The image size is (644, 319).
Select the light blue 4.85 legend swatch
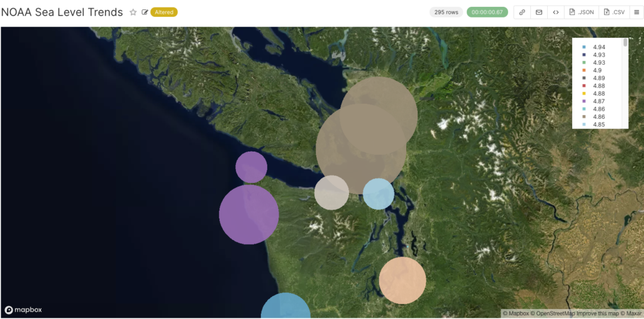(x=584, y=124)
